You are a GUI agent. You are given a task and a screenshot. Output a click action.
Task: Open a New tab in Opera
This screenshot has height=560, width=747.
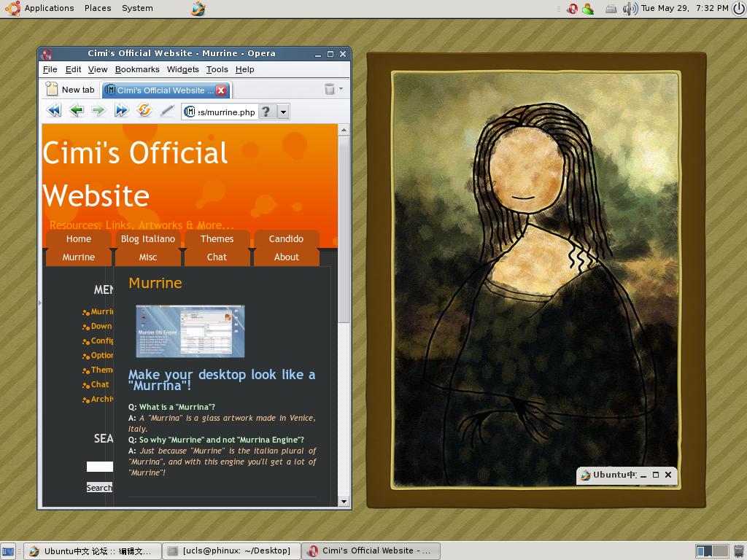click(x=70, y=90)
